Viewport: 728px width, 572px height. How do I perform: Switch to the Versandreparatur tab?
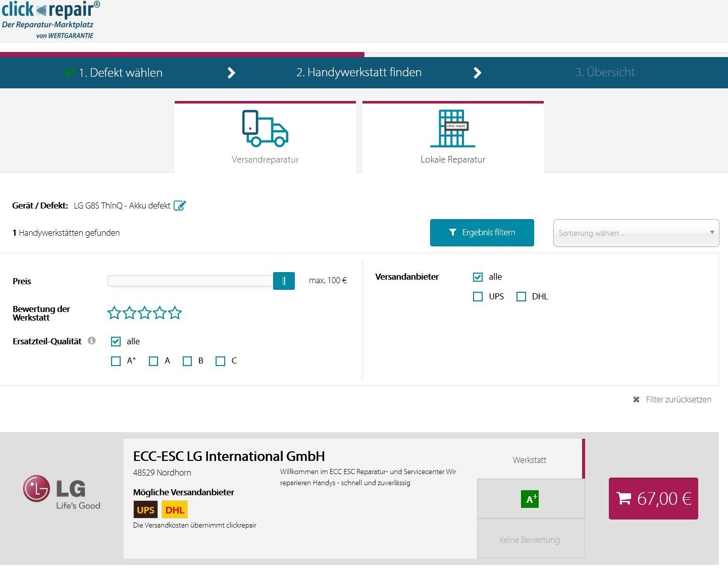[265, 137]
